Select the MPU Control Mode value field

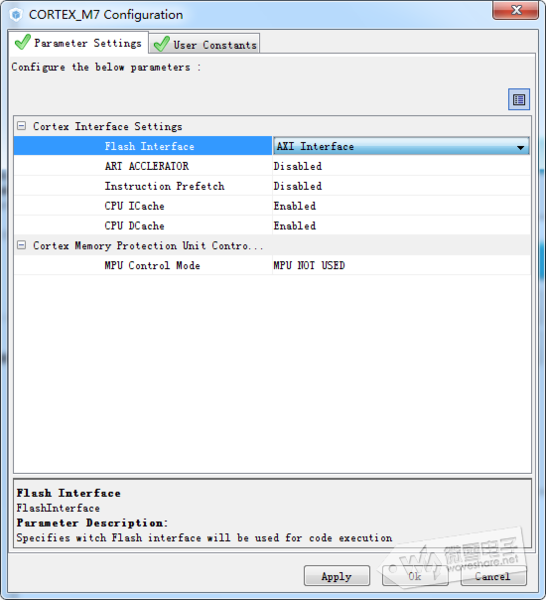tap(401, 265)
